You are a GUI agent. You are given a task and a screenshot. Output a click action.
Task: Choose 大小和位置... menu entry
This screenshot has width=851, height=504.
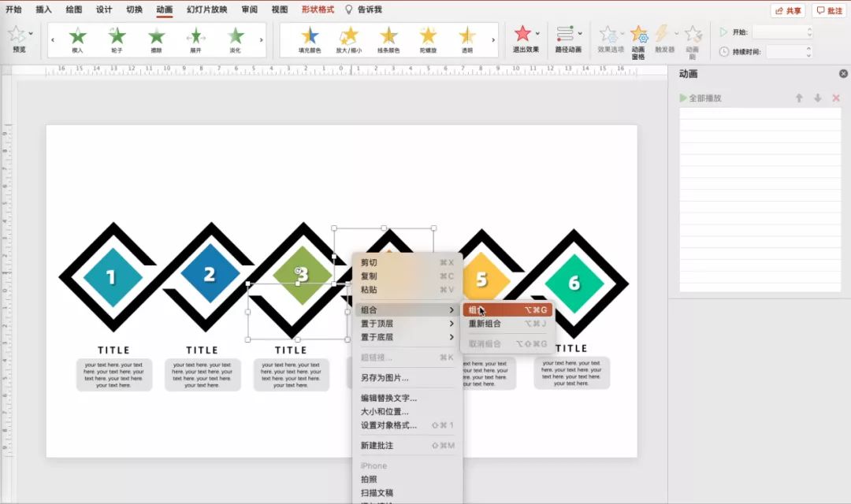pyautogui.click(x=407, y=411)
